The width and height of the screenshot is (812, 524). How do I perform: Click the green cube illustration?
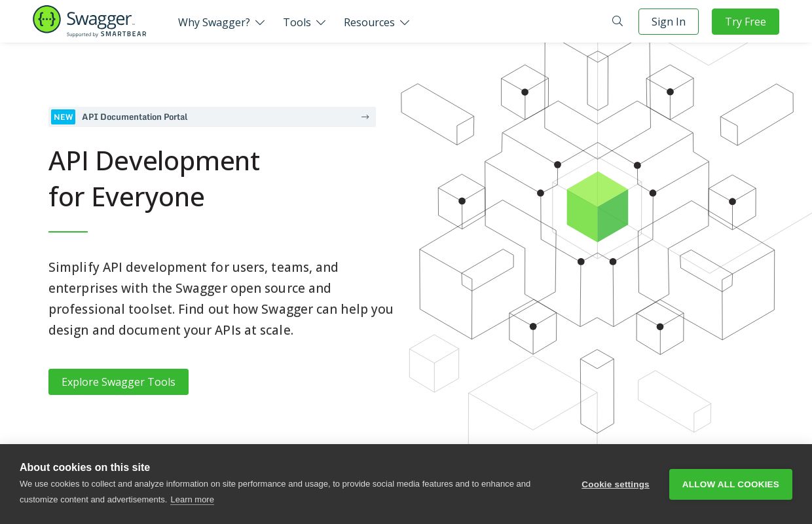[x=597, y=207]
